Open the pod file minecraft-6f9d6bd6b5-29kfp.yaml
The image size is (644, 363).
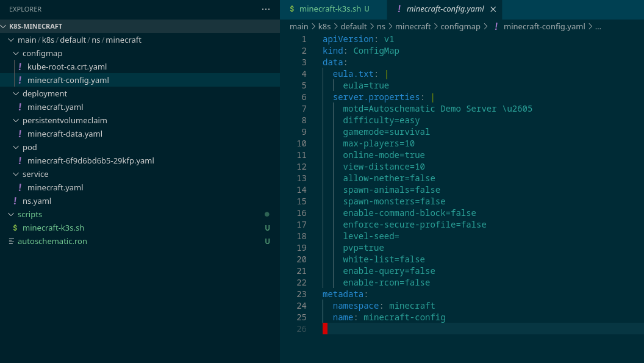90,160
